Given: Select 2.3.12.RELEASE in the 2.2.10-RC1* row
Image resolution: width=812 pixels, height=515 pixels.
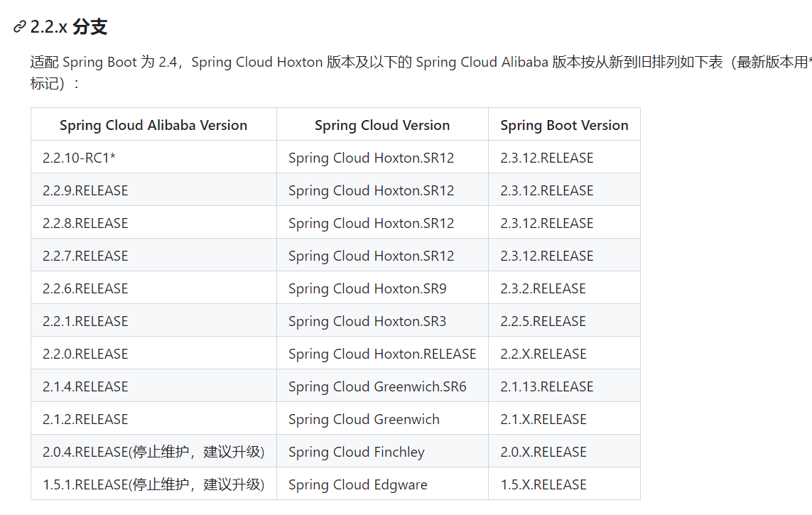Looking at the screenshot, I should [x=564, y=158].
